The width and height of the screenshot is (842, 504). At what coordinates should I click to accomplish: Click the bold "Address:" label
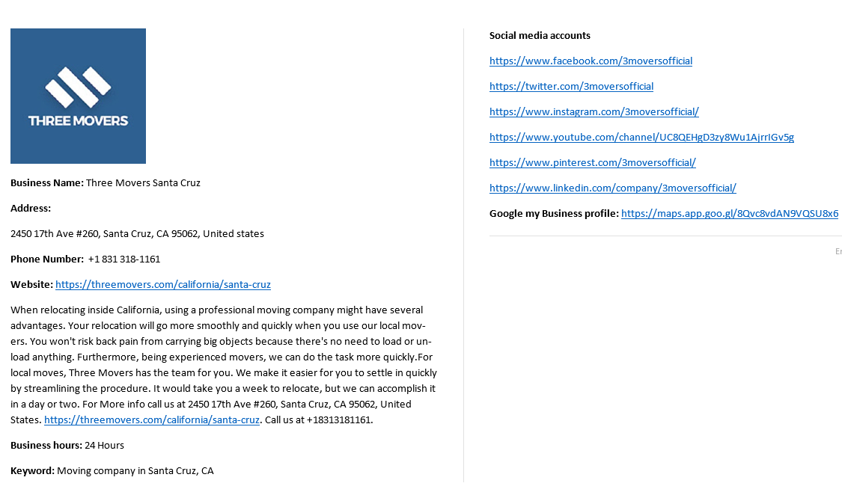[x=31, y=208]
